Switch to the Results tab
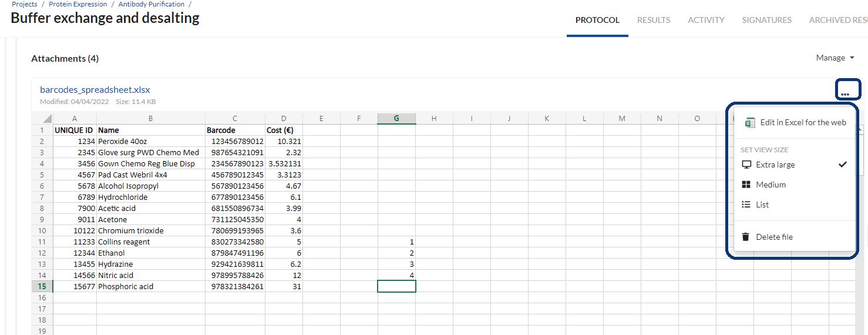Viewport: 868px width, 335px height. (654, 20)
